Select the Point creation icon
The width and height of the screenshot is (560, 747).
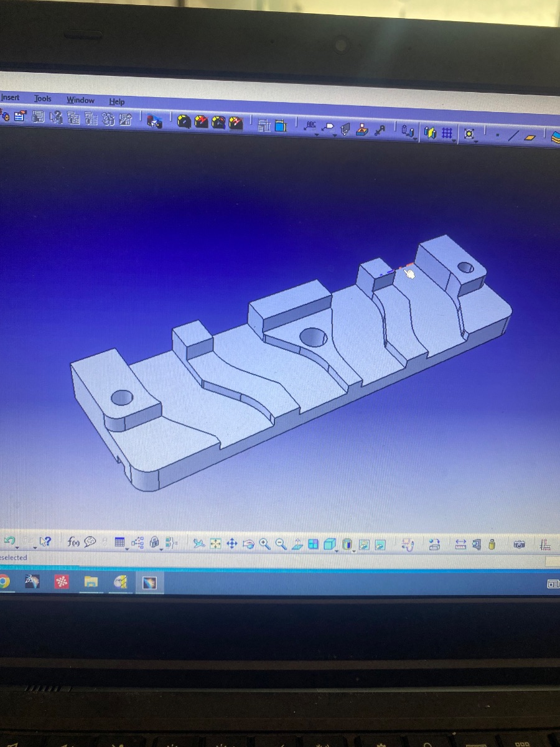tap(498, 134)
